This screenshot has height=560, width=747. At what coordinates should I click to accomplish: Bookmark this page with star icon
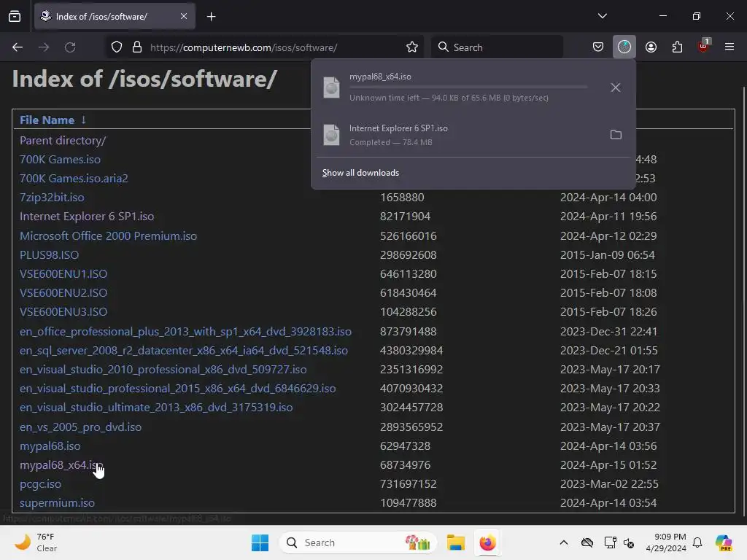[x=412, y=47]
